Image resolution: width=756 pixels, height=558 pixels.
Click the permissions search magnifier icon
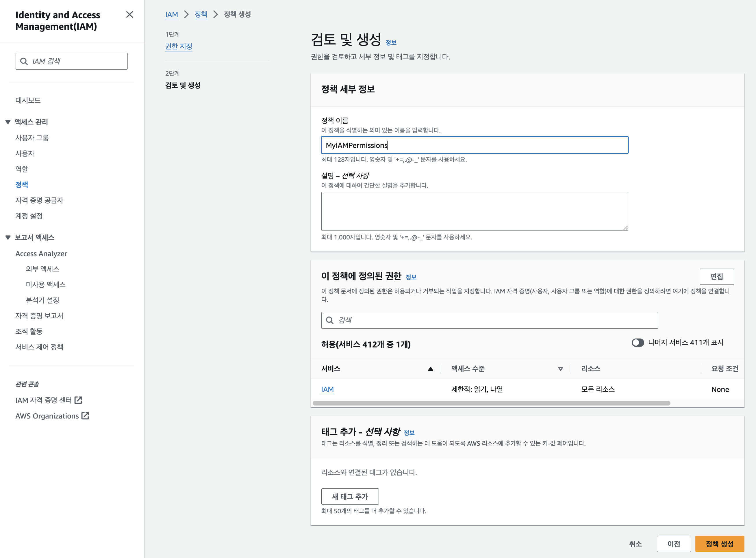(329, 320)
